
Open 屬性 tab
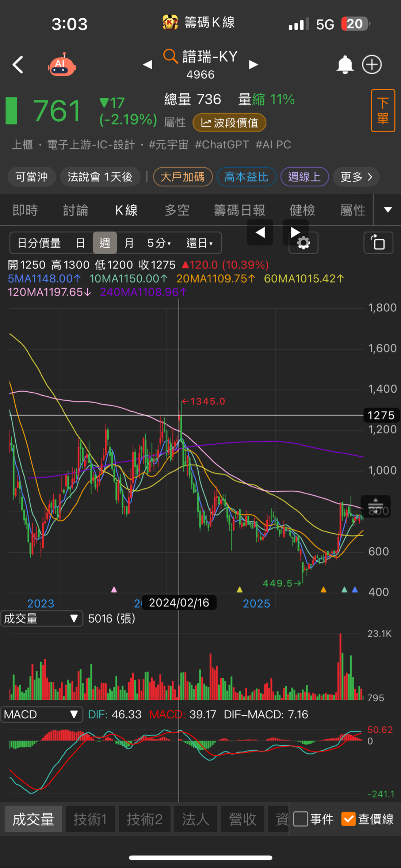point(353,210)
